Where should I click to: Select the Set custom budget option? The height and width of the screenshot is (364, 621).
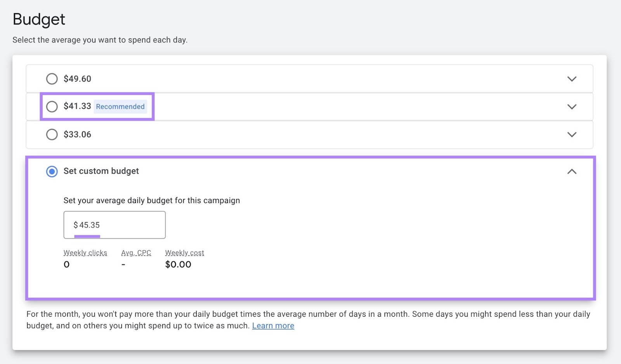pyautogui.click(x=52, y=171)
